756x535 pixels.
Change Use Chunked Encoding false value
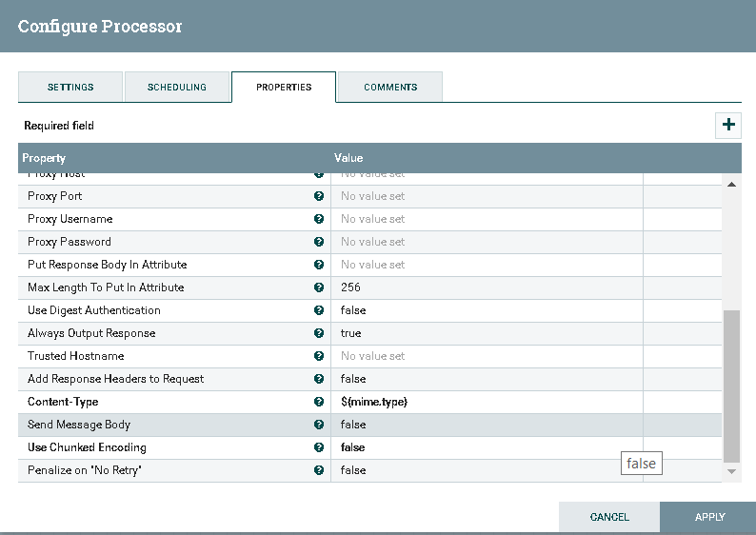click(487, 447)
